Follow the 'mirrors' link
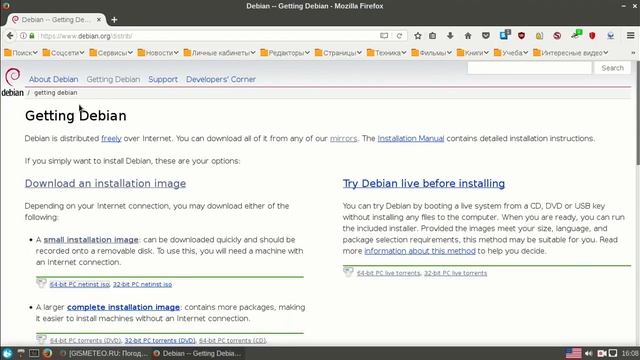The image size is (640, 360). point(343,138)
